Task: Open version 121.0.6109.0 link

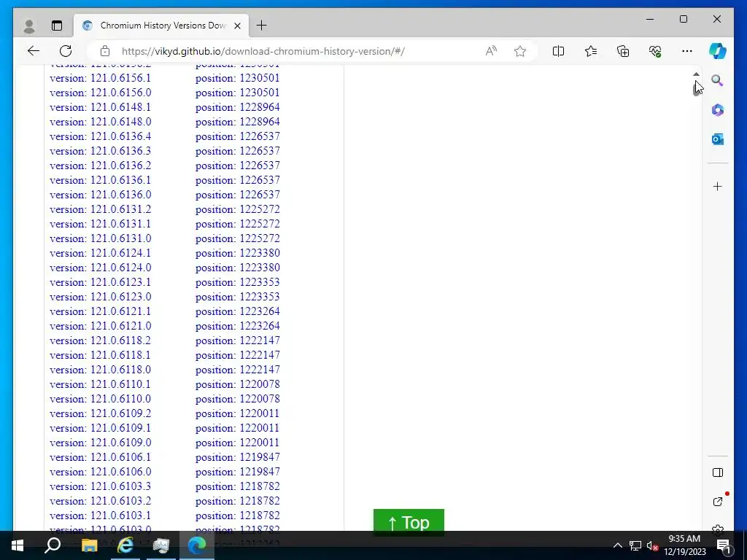Action: (x=100, y=443)
